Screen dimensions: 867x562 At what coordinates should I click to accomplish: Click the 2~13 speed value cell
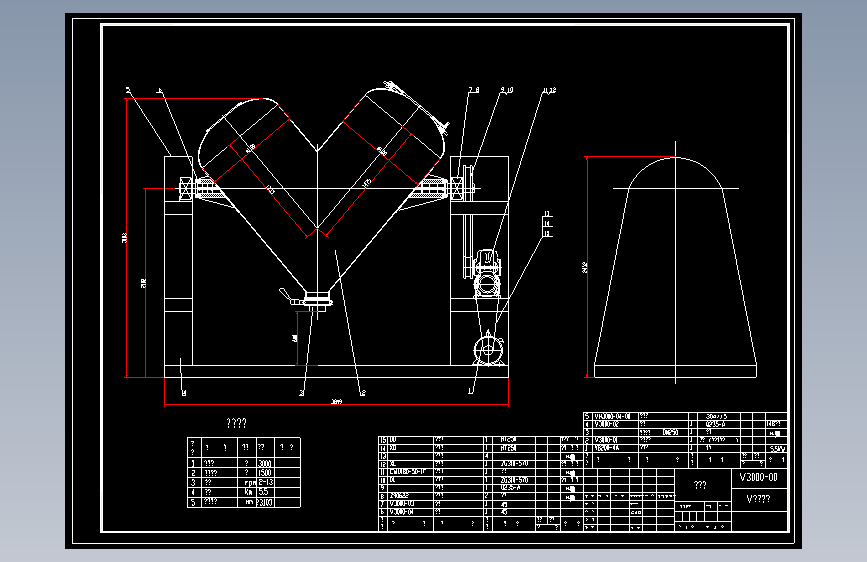click(265, 482)
